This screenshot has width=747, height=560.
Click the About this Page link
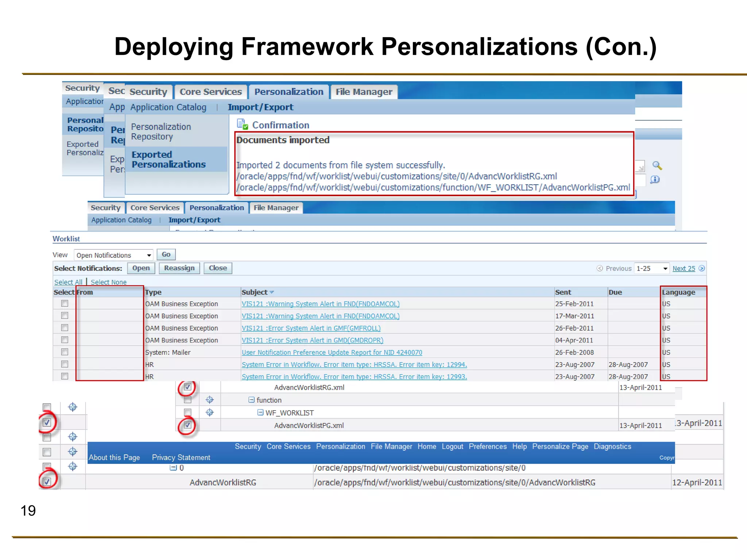114,458
